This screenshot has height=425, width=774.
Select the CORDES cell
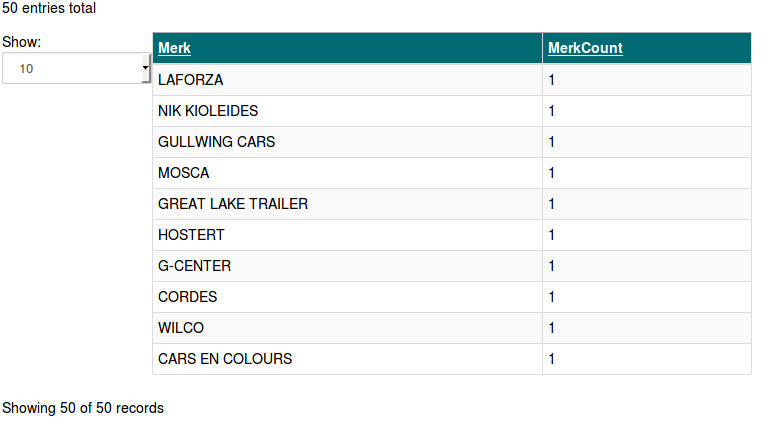[x=187, y=297]
